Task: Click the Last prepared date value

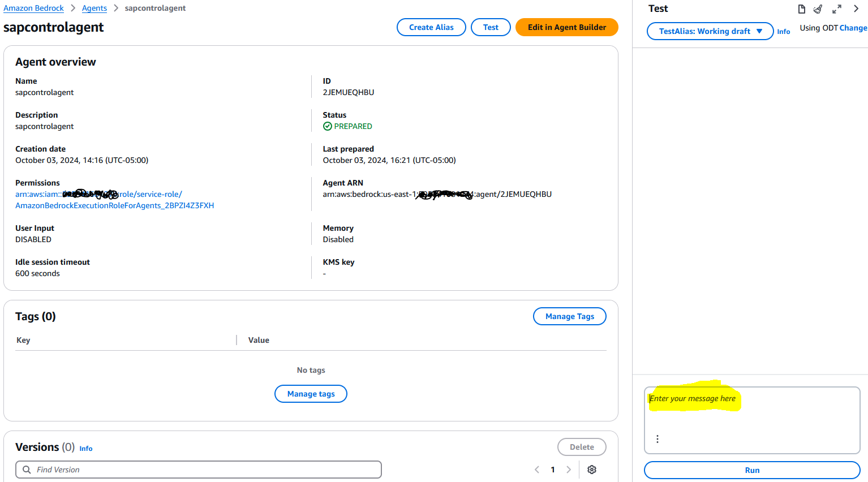Action: tap(389, 160)
